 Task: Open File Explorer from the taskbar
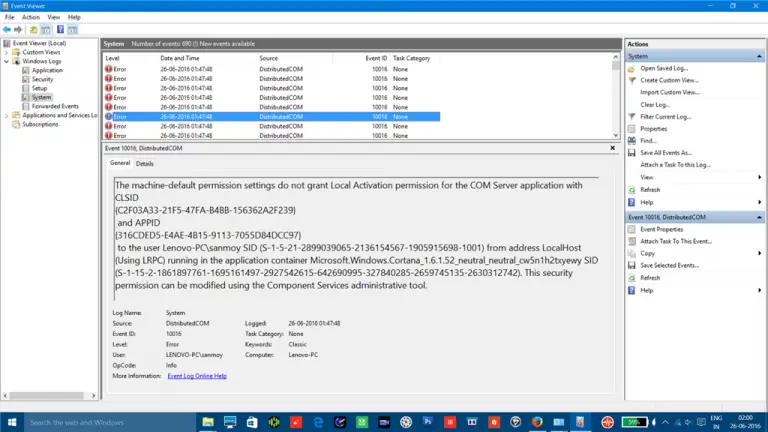pyautogui.click(x=208, y=422)
